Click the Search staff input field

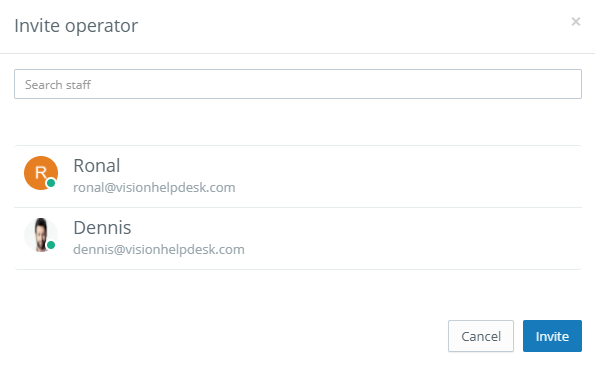pyautogui.click(x=298, y=84)
